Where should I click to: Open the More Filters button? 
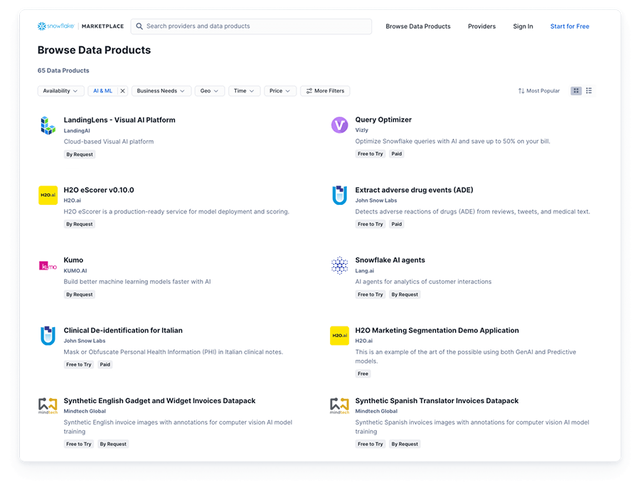tap(325, 91)
